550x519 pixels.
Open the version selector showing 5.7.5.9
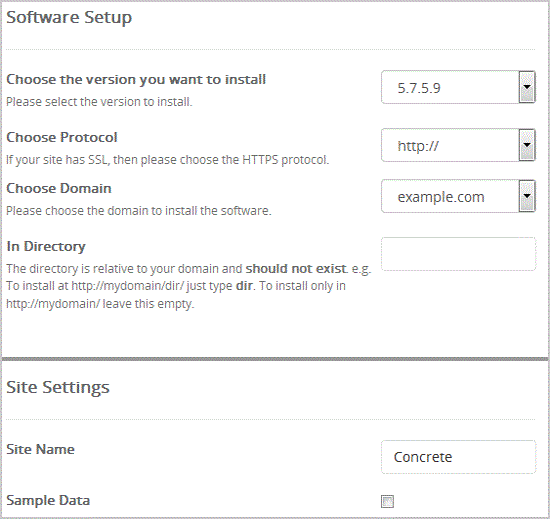[458, 87]
